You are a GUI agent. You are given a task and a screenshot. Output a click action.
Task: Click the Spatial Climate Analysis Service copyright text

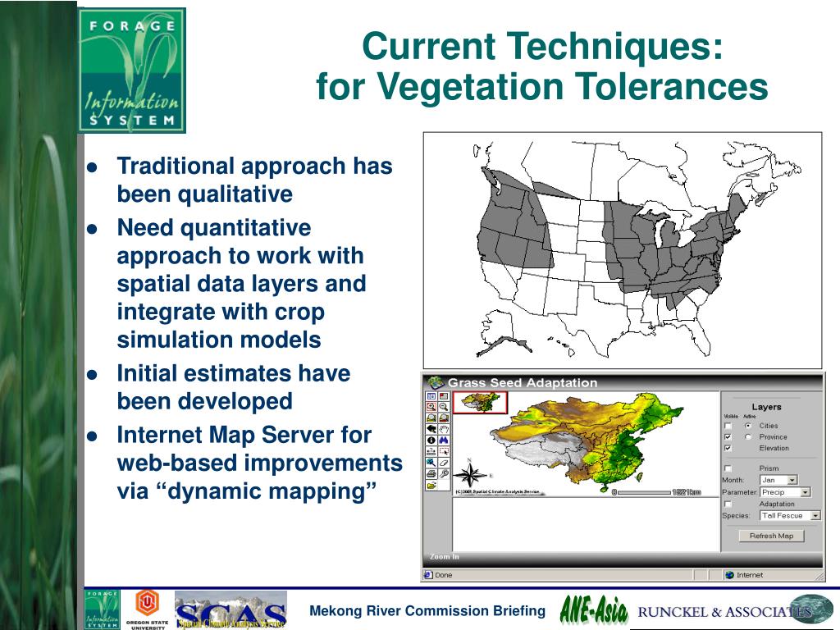(x=498, y=491)
